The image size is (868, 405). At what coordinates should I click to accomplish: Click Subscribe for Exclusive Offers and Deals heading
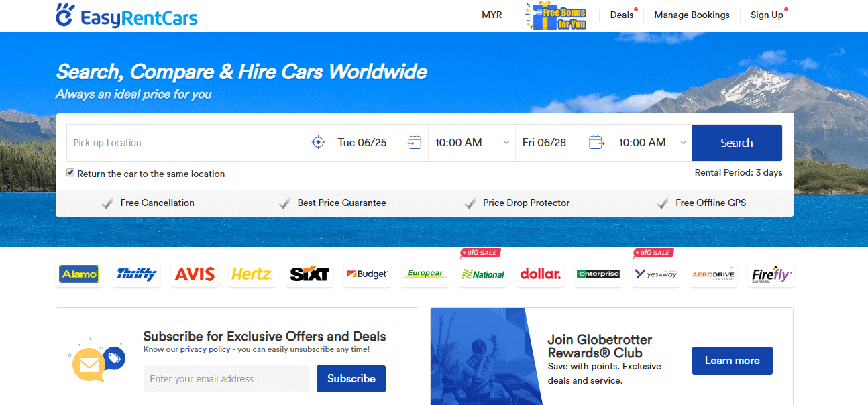[264, 336]
